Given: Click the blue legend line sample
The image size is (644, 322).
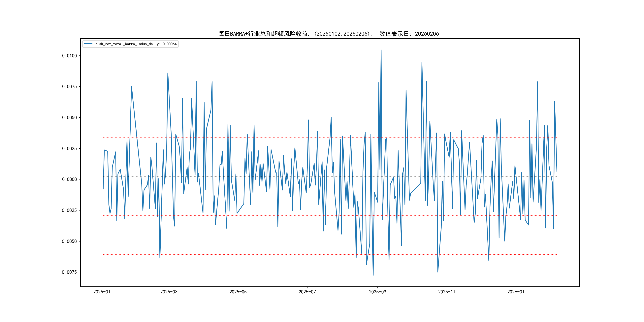Looking at the screenshot, I should point(88,44).
